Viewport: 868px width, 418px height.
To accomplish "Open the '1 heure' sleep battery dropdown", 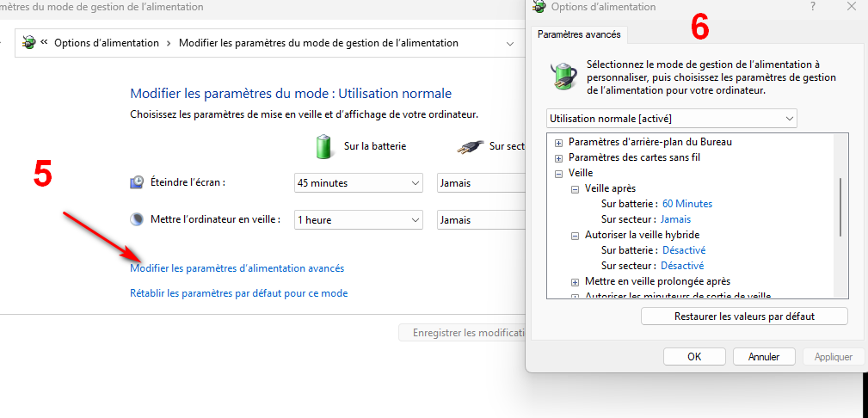I will pos(358,220).
